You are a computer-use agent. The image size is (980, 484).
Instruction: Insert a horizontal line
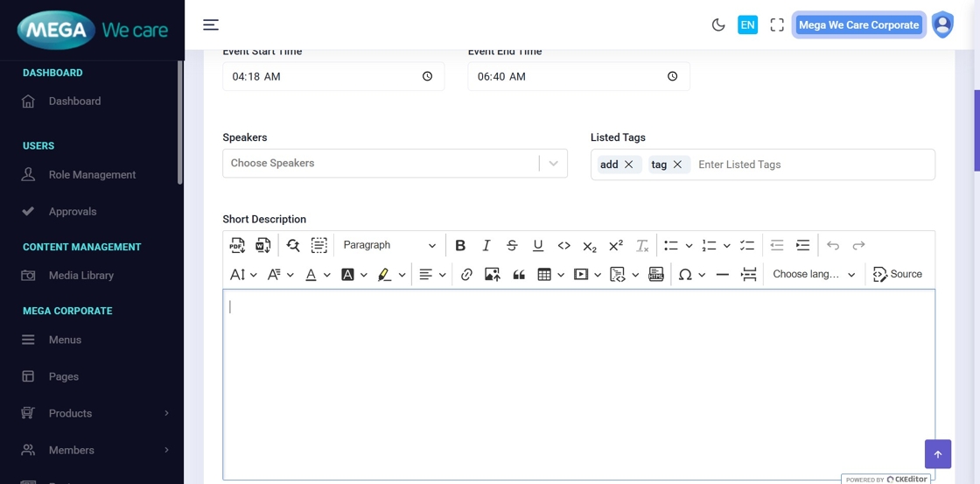722,275
